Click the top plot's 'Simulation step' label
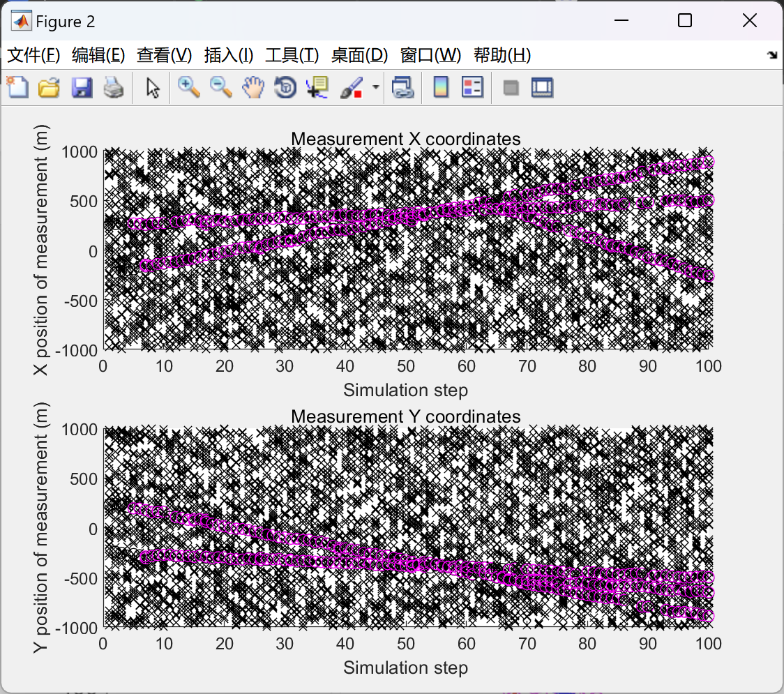 click(405, 390)
